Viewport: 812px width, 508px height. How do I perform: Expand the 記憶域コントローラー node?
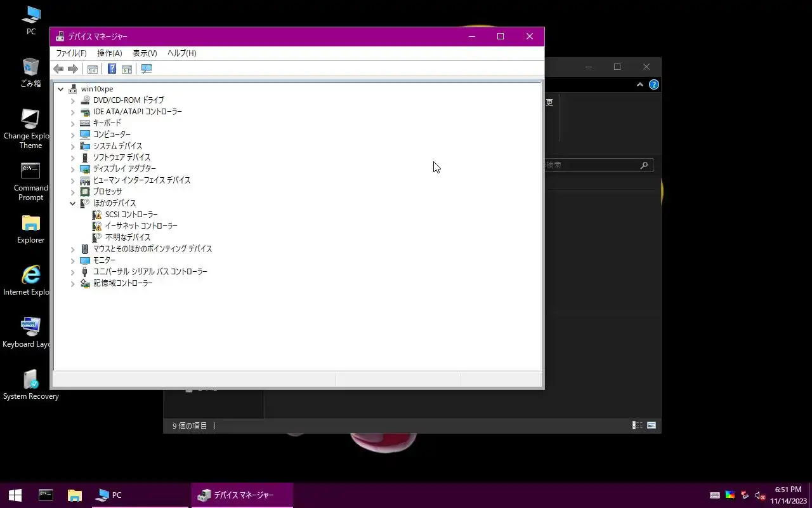click(72, 283)
